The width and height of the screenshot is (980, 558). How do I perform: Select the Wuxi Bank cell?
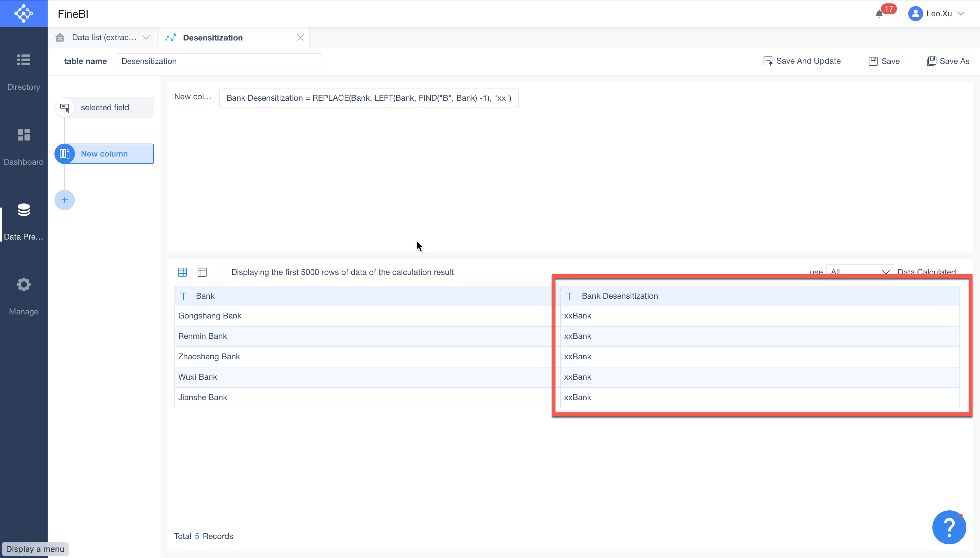pyautogui.click(x=367, y=377)
